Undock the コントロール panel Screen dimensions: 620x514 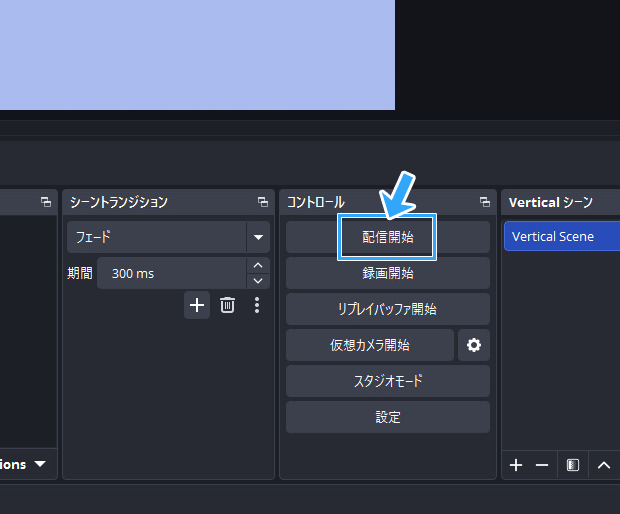click(485, 202)
